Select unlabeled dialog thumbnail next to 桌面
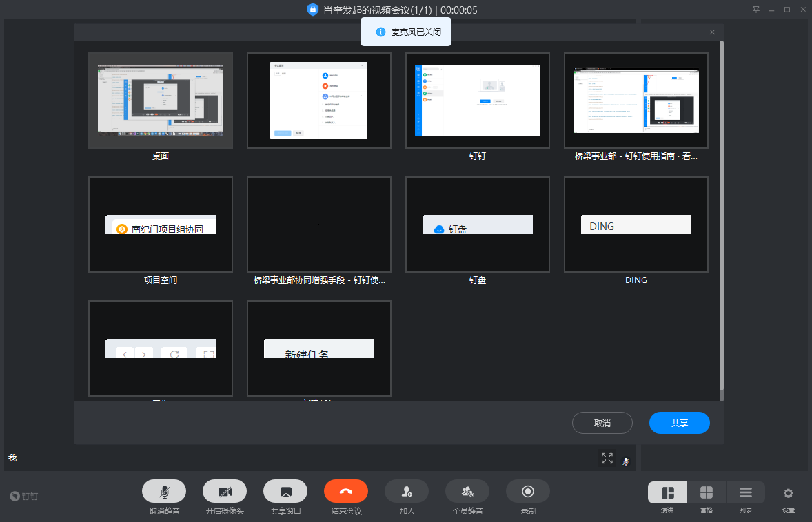The image size is (812, 522). pos(319,101)
